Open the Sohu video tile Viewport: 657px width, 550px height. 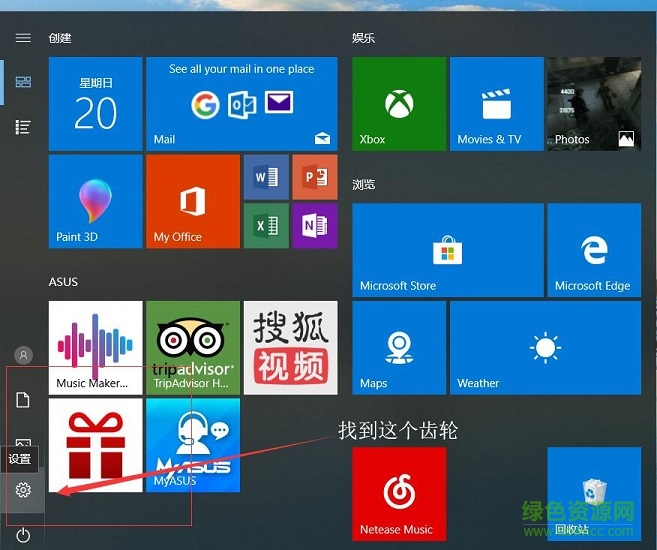(290, 348)
